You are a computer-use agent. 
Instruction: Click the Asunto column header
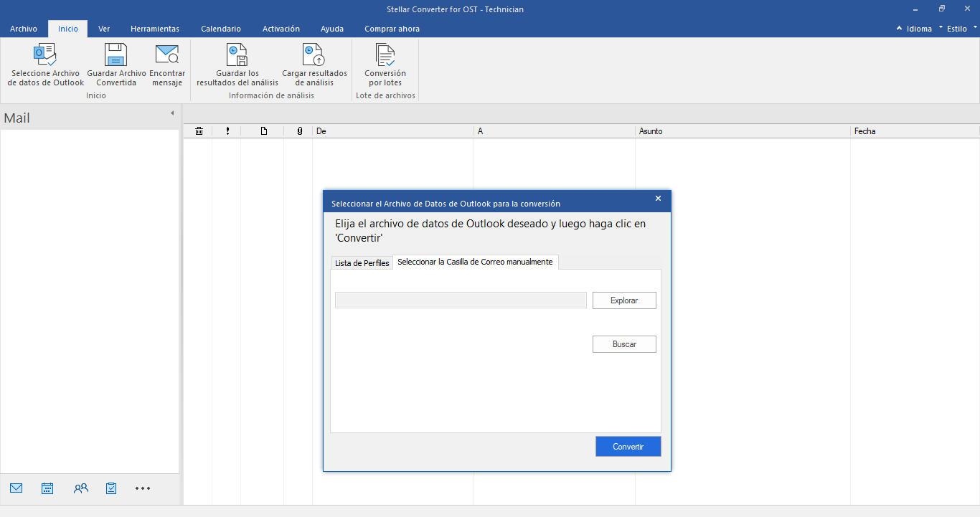point(743,131)
